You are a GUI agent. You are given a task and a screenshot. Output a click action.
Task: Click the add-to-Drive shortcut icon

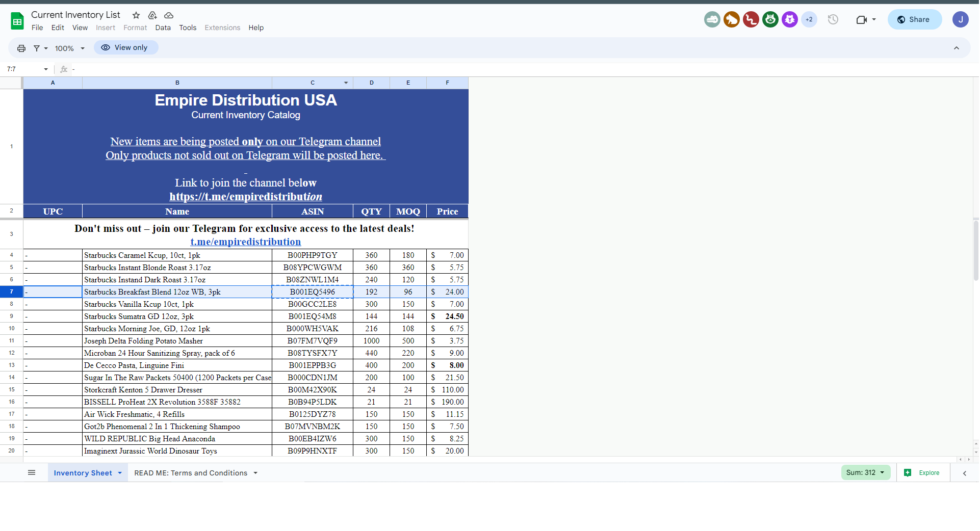(x=152, y=15)
